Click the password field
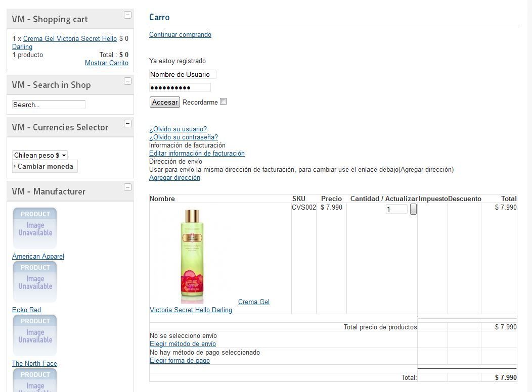532x392 pixels. pyautogui.click(x=180, y=87)
